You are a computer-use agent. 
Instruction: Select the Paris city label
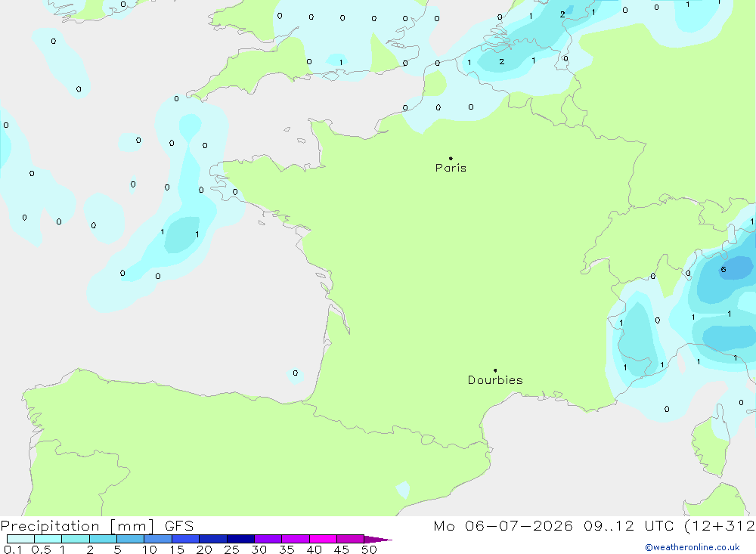(x=451, y=168)
